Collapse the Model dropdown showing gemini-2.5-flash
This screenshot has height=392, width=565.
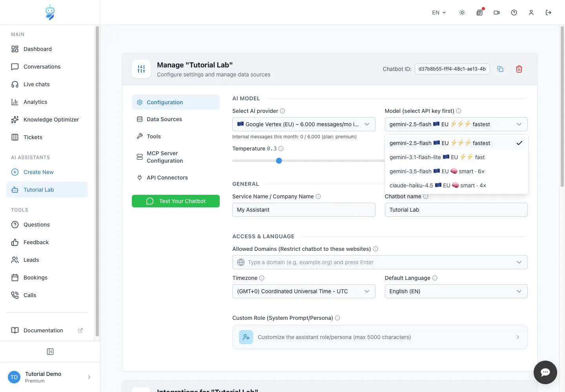[x=456, y=124]
